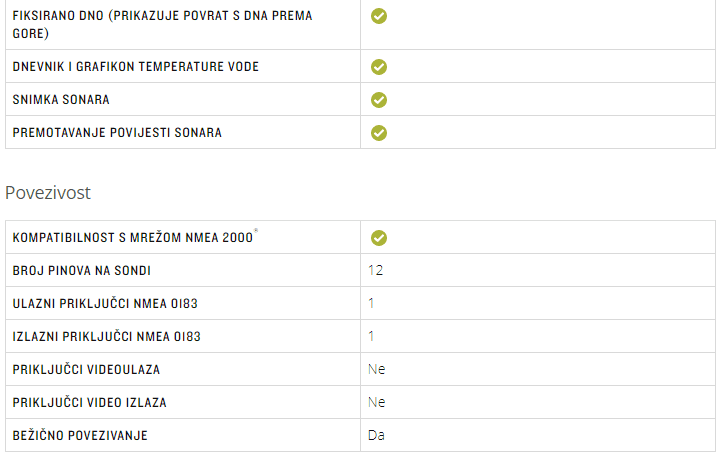Click Ulazni priključci NMEA 0183 label
This screenshot has width=721, height=458.
105,303
